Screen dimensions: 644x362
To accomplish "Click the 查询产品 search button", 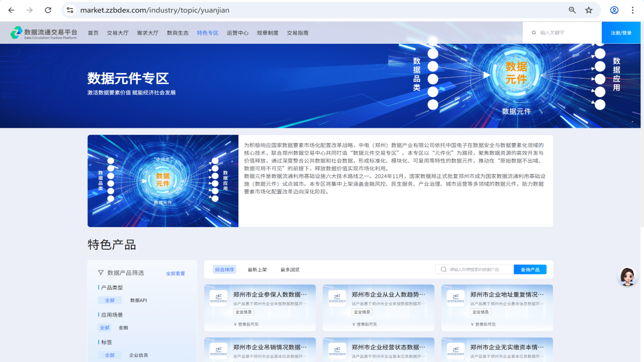I will click(x=529, y=269).
